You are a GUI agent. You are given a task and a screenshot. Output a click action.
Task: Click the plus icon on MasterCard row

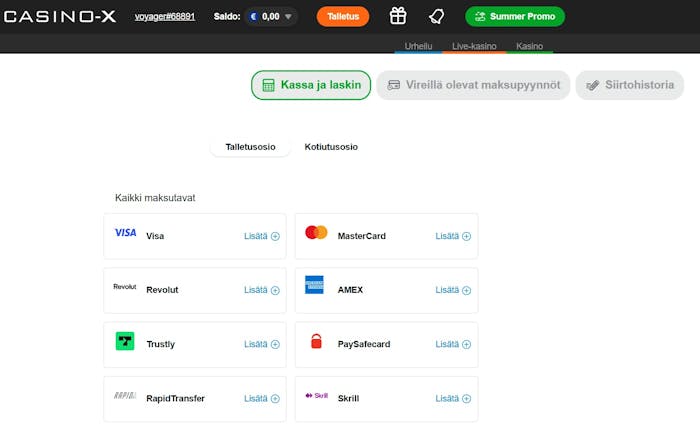click(467, 236)
